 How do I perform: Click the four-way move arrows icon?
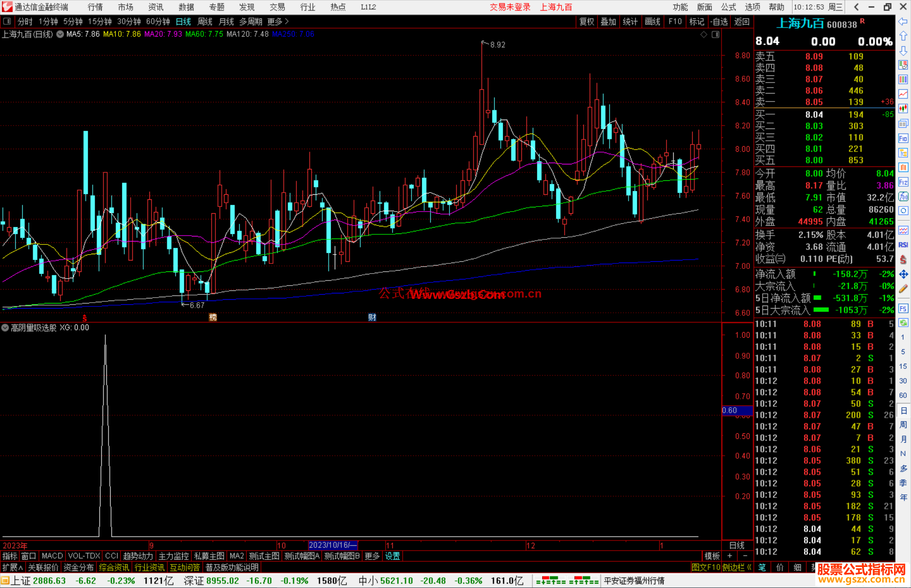[903, 274]
